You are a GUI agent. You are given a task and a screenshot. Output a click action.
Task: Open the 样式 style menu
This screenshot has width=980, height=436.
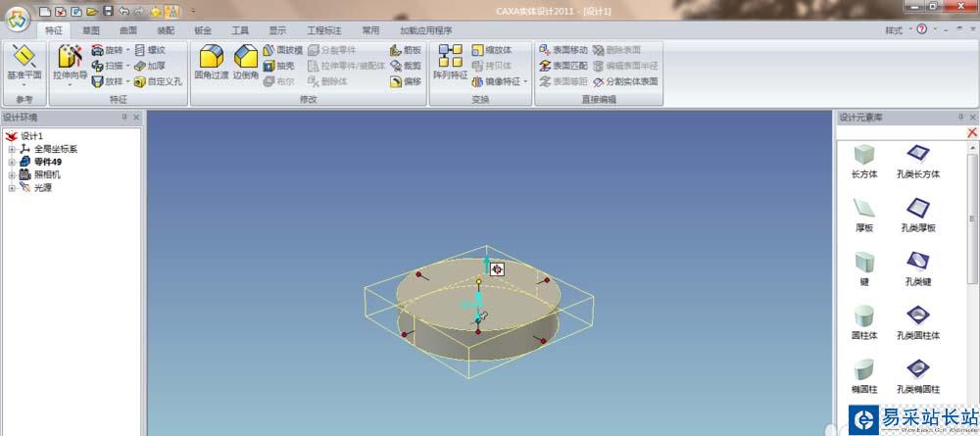pos(898,30)
